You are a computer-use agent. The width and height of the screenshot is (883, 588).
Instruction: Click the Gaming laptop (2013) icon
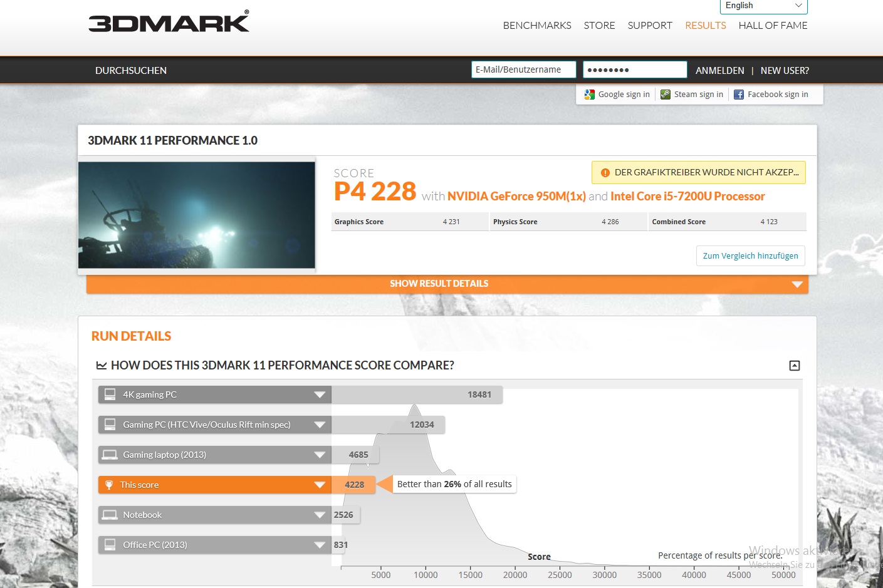pos(110,455)
